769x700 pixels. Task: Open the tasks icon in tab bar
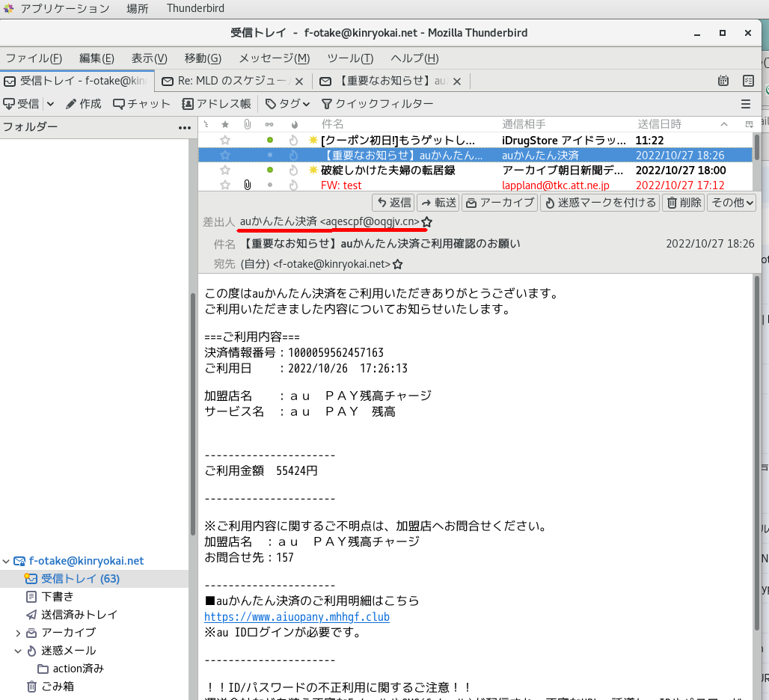(x=748, y=81)
